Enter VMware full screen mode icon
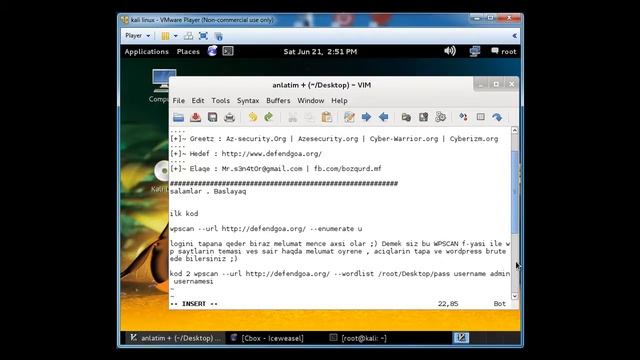Viewport: 640px width, 360px height. click(203, 36)
